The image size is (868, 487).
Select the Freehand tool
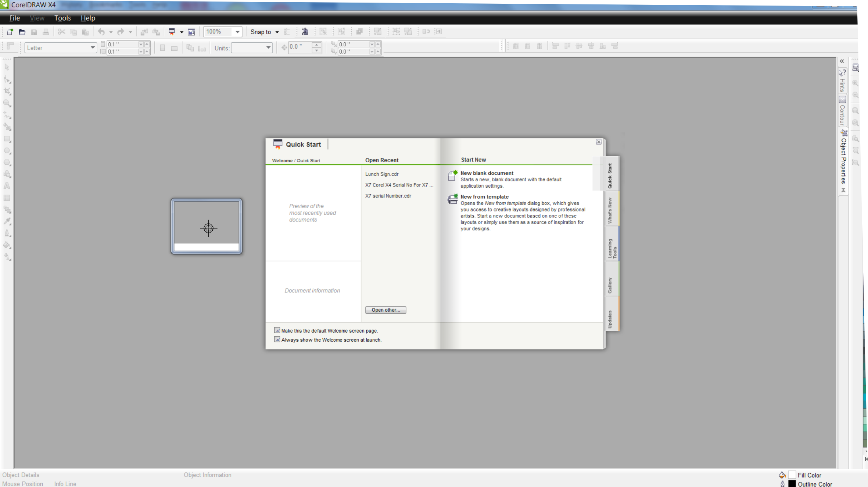[7, 115]
